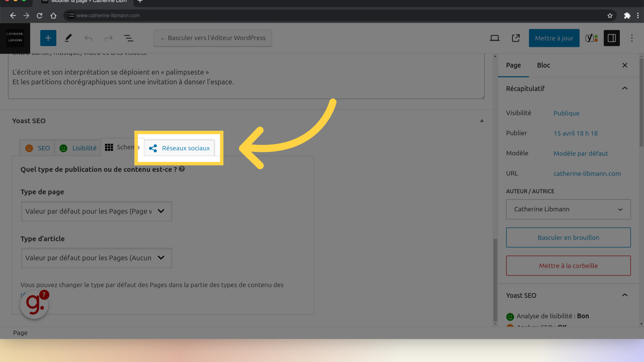
Task: Click inside the text area with palimpseste paragraph
Action: 246,76
